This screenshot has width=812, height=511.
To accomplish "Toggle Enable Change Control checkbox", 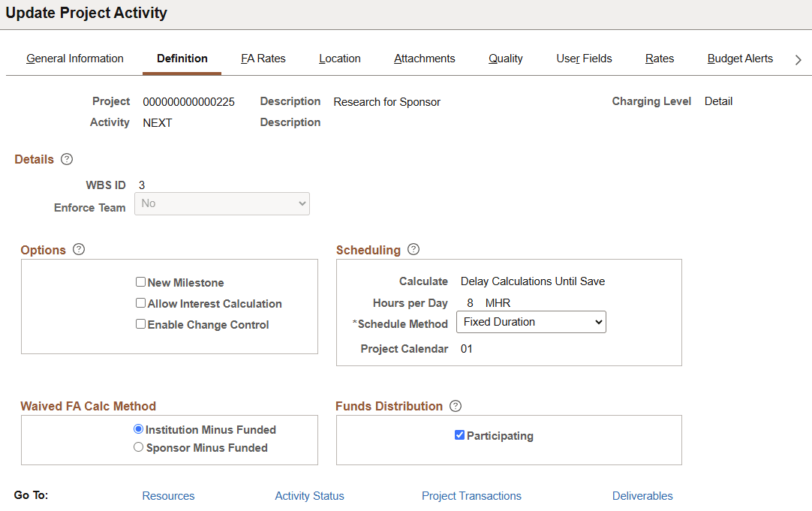I will pos(140,324).
